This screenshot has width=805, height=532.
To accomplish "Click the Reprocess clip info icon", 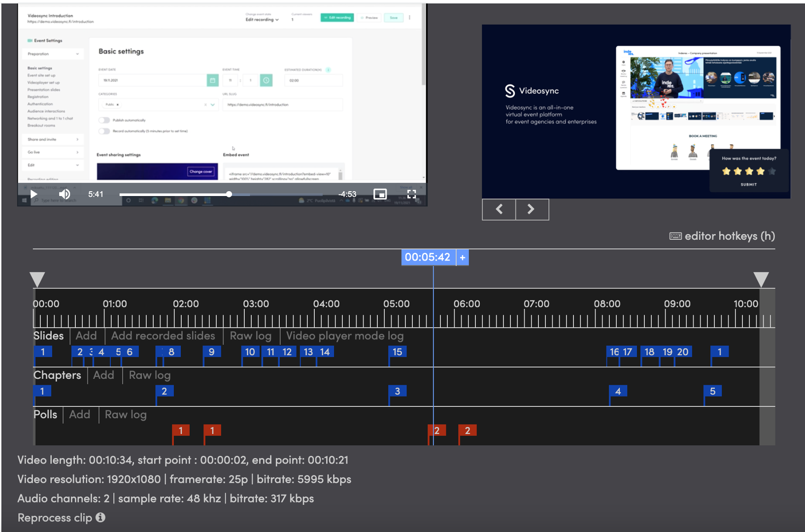I will point(101,518).
